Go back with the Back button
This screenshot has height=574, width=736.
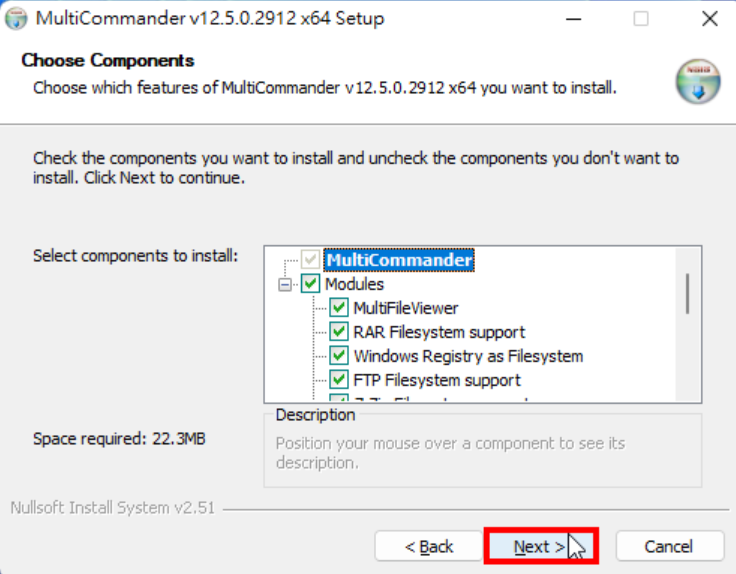pos(429,546)
